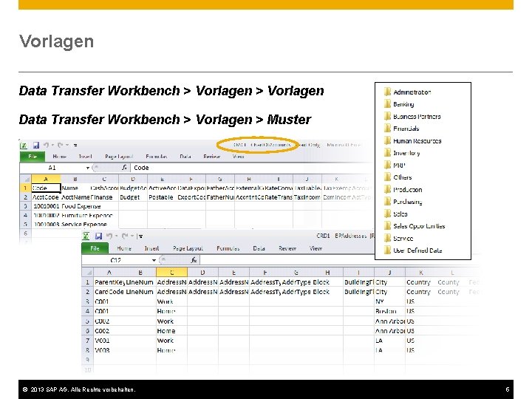Open Data tab in lower window
The width and height of the screenshot is (532, 399).
259,248
